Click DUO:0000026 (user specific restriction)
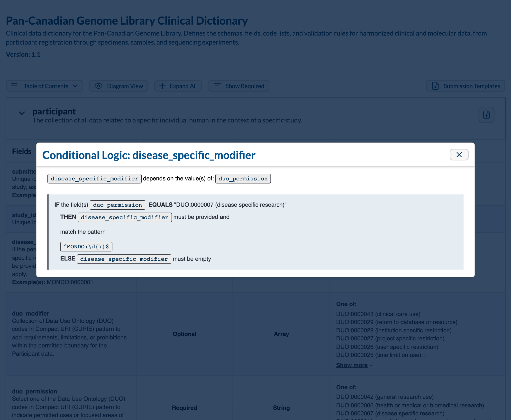The image size is (511, 420). pyautogui.click(x=387, y=347)
